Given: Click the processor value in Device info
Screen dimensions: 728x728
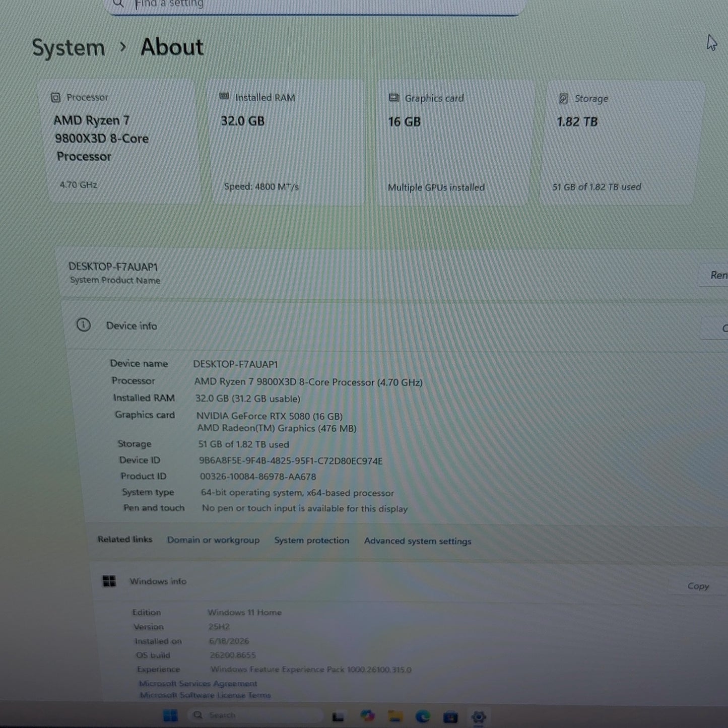Looking at the screenshot, I should pos(308,382).
